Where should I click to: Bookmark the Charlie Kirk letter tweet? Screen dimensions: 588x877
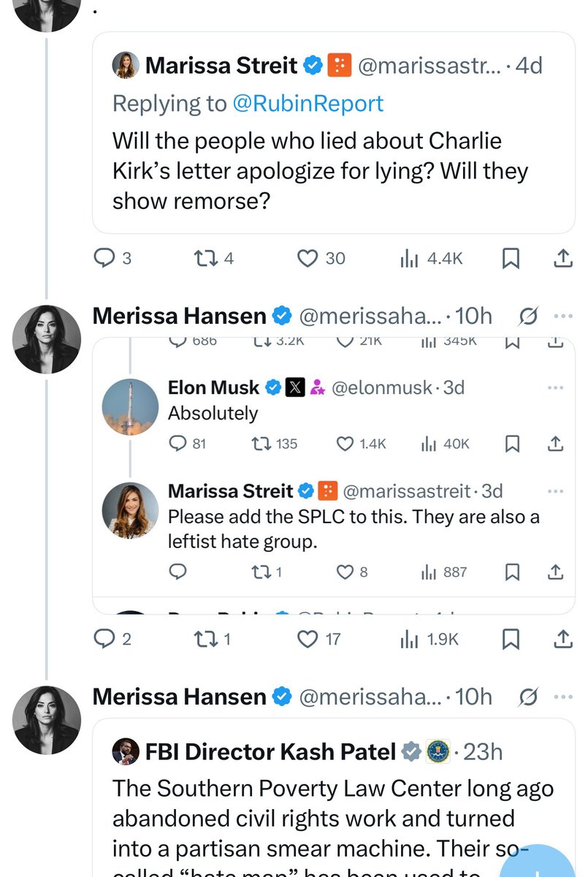(x=511, y=258)
